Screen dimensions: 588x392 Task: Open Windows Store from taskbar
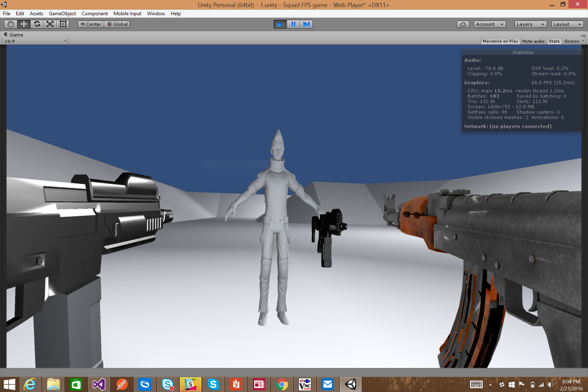76,384
